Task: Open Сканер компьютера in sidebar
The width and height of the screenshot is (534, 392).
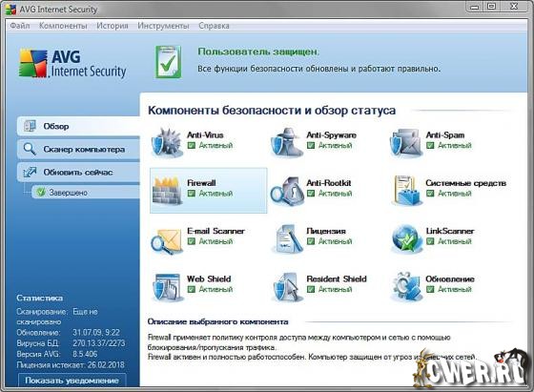Action: [x=78, y=149]
